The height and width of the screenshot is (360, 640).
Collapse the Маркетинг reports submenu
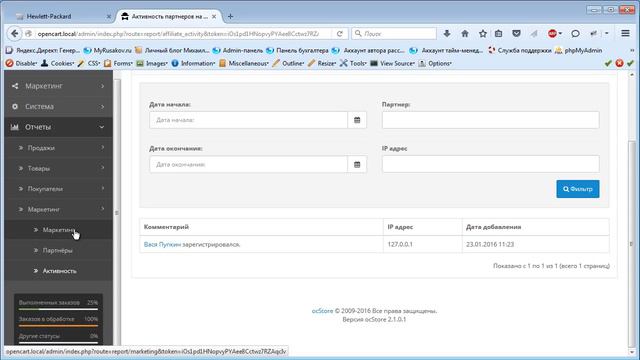(x=58, y=209)
